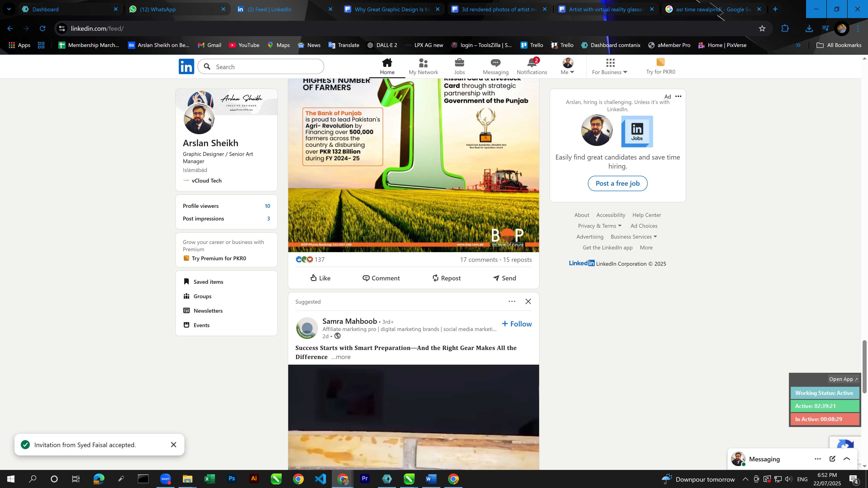The height and width of the screenshot is (488, 868).
Task: Follow Samra Mahboob
Action: [517, 324]
